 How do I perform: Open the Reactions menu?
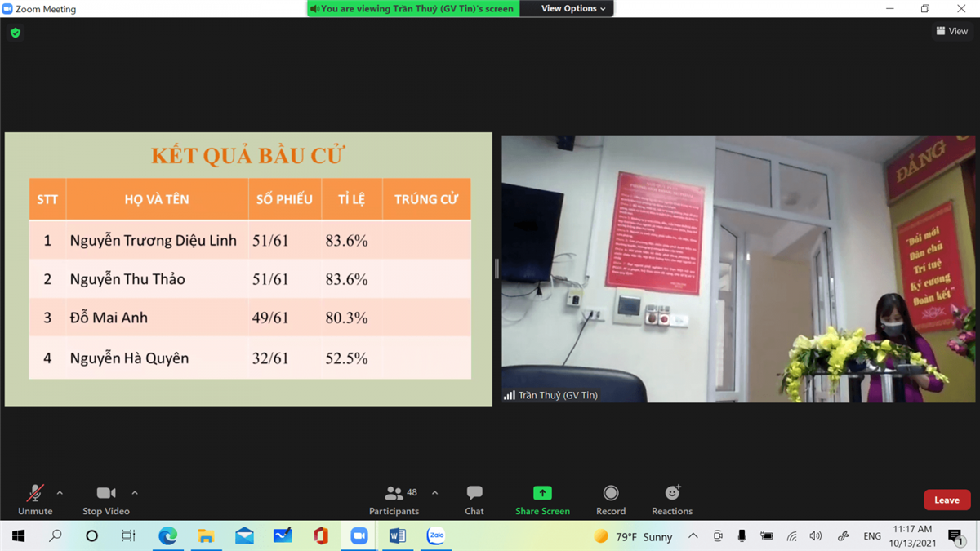671,500
